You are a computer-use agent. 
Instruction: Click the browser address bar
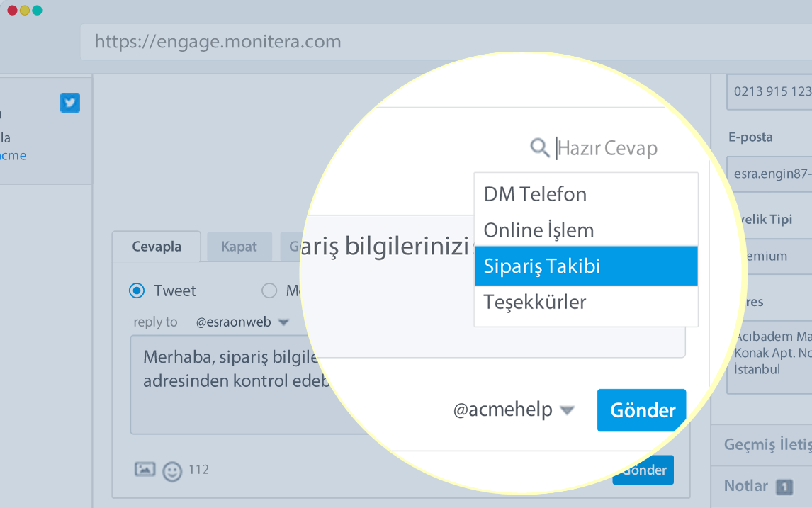(425, 42)
